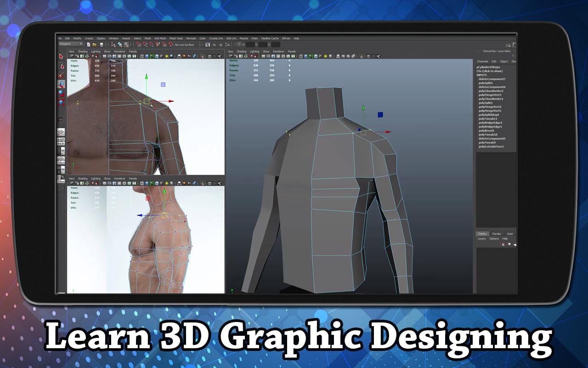The image size is (588, 368).
Task: Choose the Move tool with blue cone
Action: point(62,84)
